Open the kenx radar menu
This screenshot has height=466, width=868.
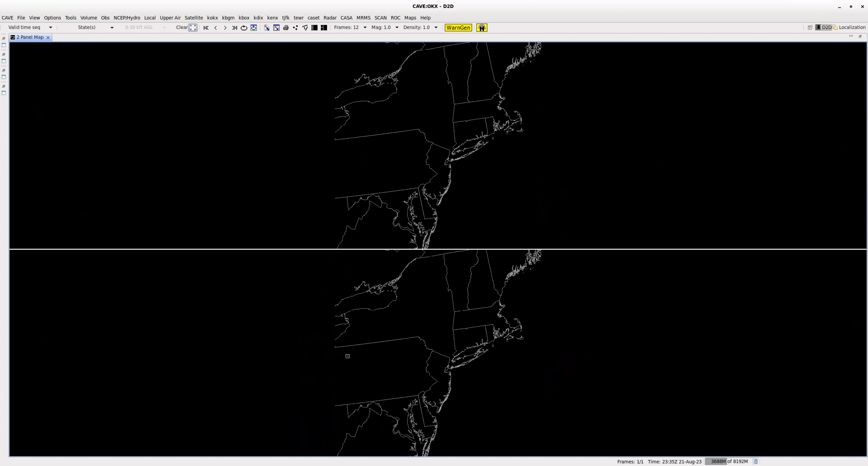272,17
